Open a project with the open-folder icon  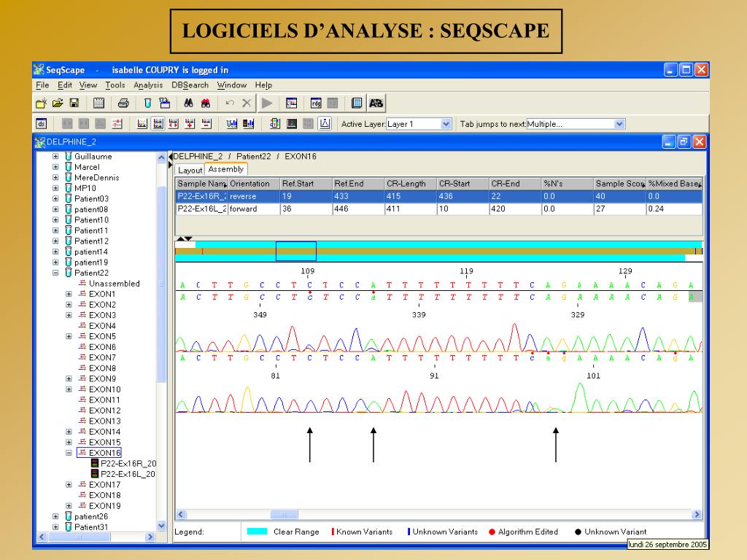(x=58, y=103)
